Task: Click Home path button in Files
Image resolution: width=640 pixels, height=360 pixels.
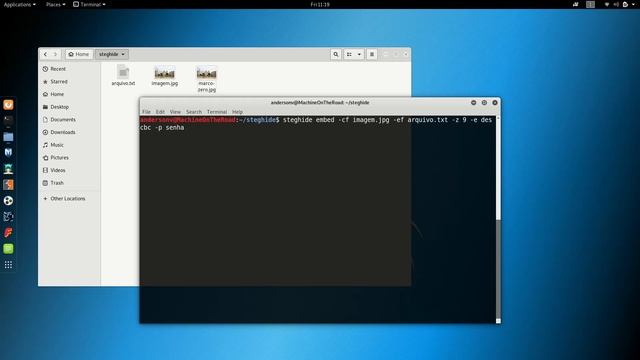Action: pyautogui.click(x=79, y=54)
